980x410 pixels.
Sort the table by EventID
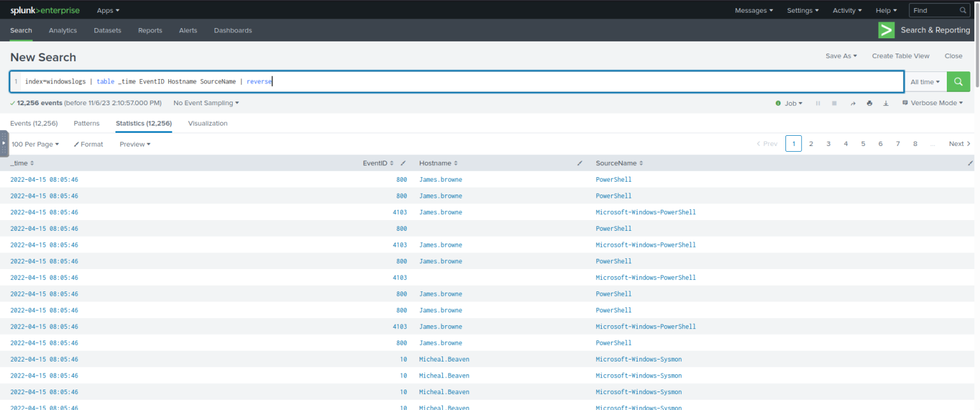click(378, 163)
